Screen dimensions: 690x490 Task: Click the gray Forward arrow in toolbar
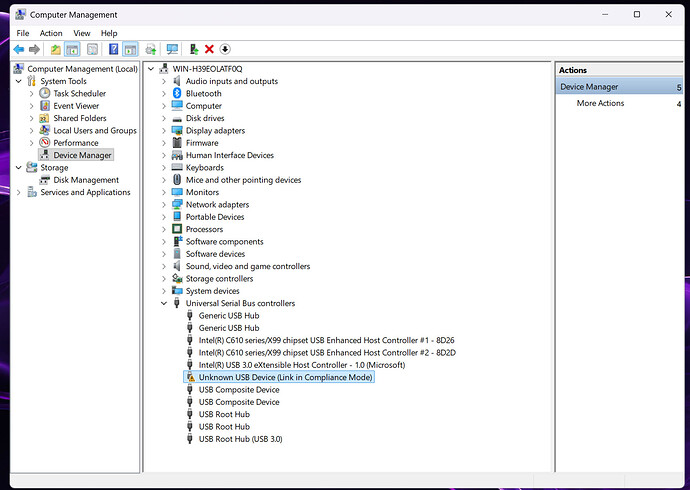coord(34,49)
